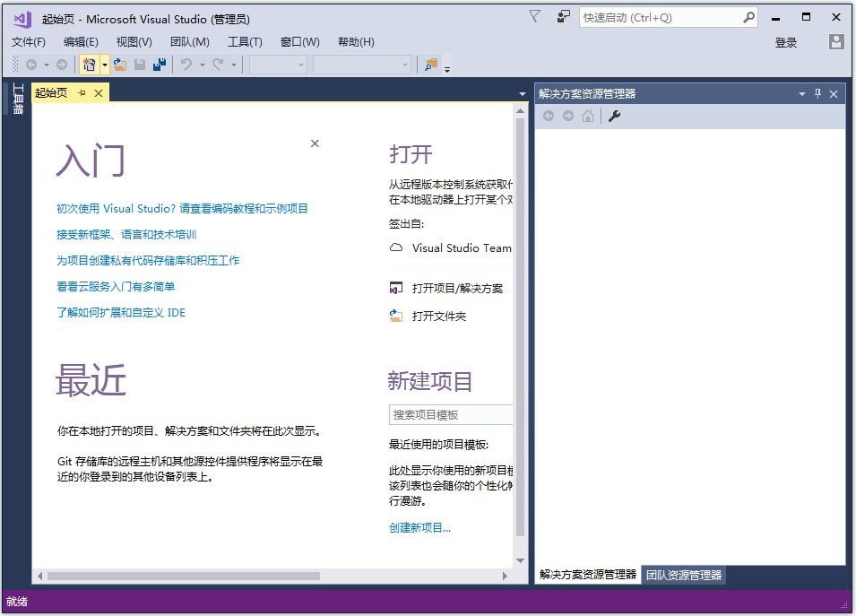Viewport: 856px width, 616px height.
Task: Open the 初次使用 Visual Studio tutorial link
Action: pos(182,209)
